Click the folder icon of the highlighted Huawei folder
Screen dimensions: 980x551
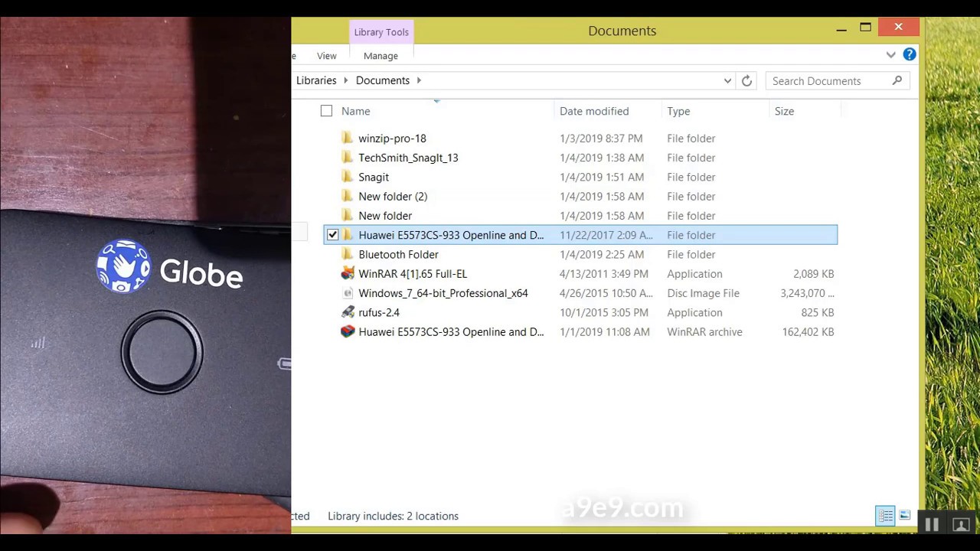[x=348, y=235]
